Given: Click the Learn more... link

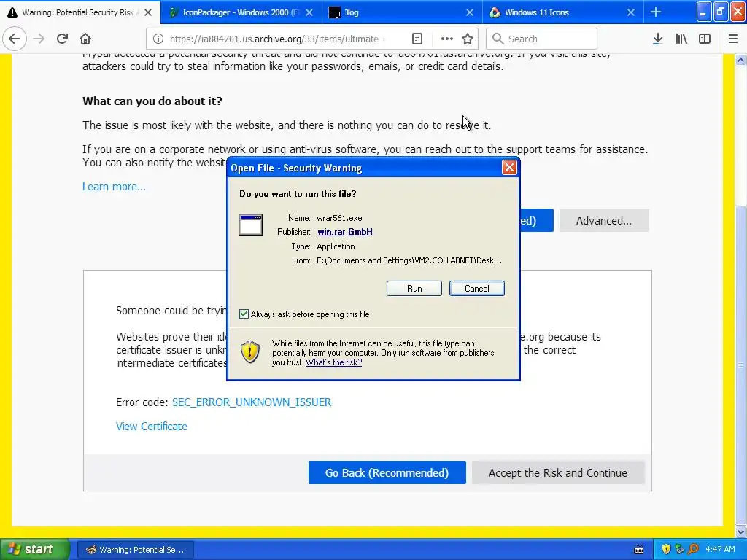Looking at the screenshot, I should (114, 187).
